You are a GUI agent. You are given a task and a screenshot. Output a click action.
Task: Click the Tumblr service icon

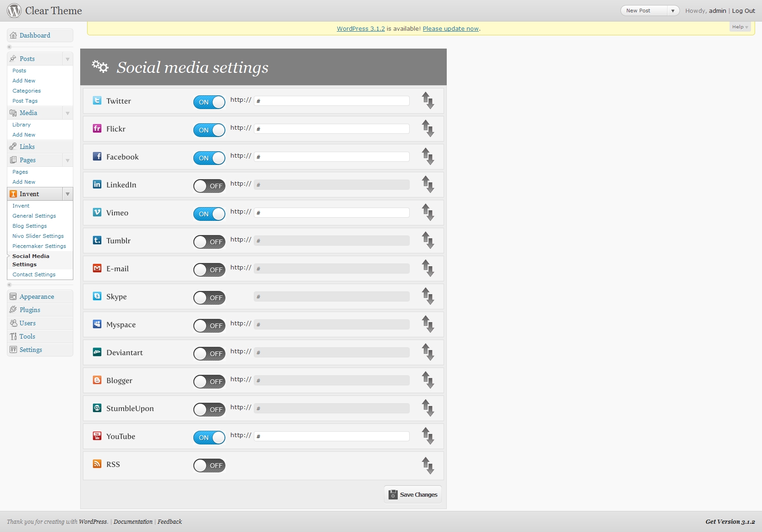pos(97,241)
